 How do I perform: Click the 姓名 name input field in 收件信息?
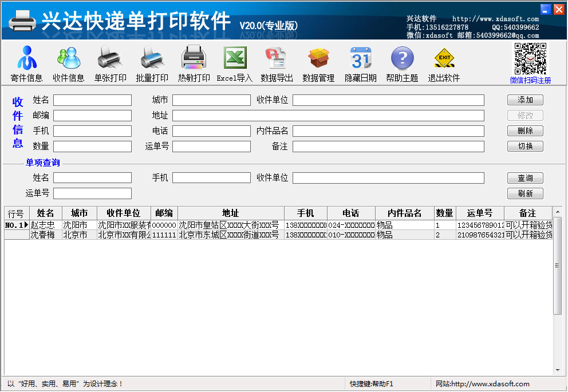pyautogui.click(x=92, y=100)
